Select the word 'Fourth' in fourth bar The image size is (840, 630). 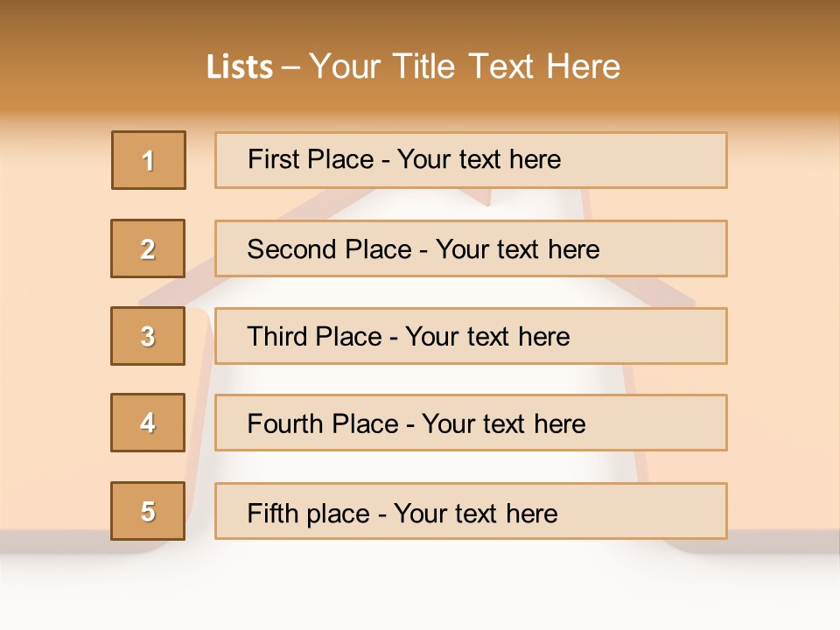coord(284,423)
